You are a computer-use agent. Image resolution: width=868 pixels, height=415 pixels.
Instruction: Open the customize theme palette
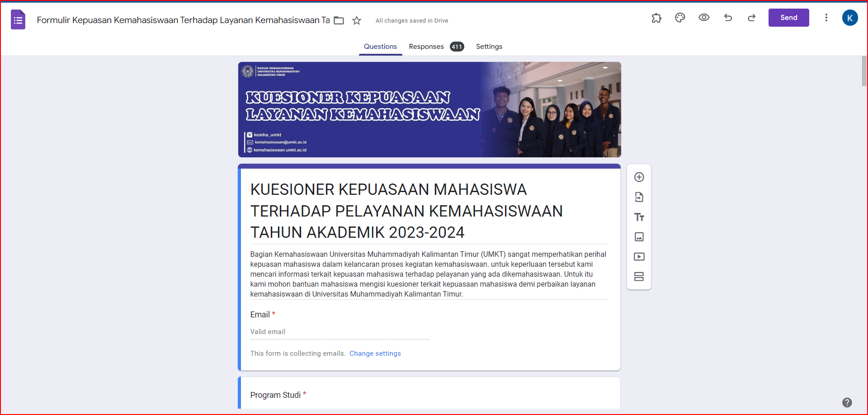tap(680, 18)
